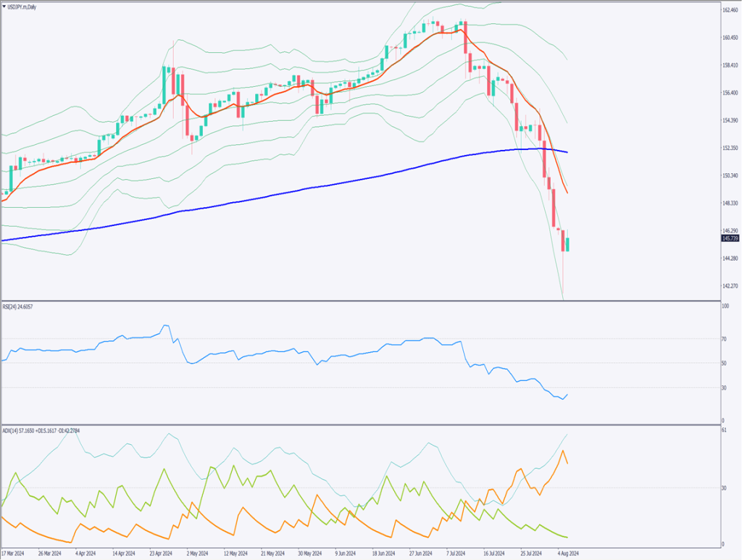Click the 152.350 price axis label
The height and width of the screenshot is (560, 742).
[x=730, y=148]
